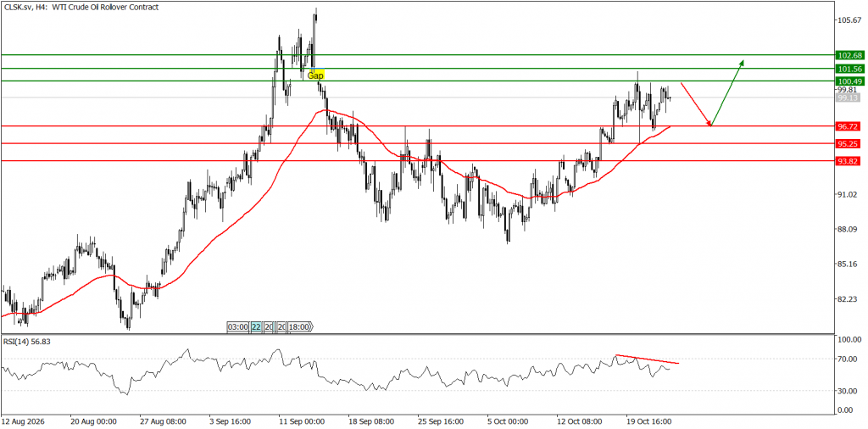Click the 12 Oct 08:00 date label

[x=581, y=421]
